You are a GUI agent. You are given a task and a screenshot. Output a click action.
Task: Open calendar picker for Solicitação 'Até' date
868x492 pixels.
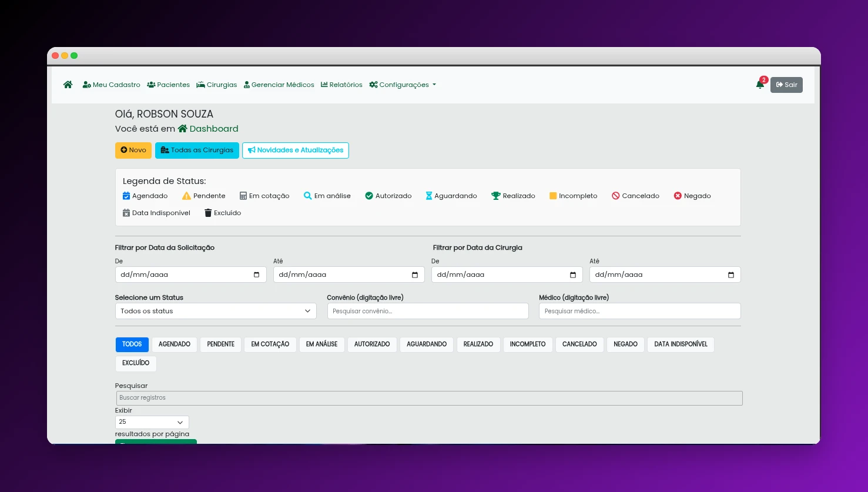tap(415, 275)
